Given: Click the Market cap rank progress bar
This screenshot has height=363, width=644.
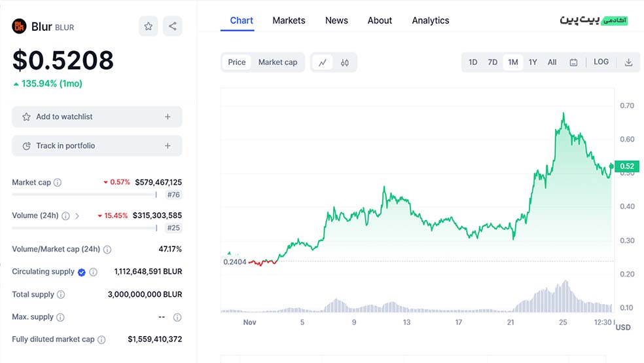Looking at the screenshot, I should [x=84, y=195].
